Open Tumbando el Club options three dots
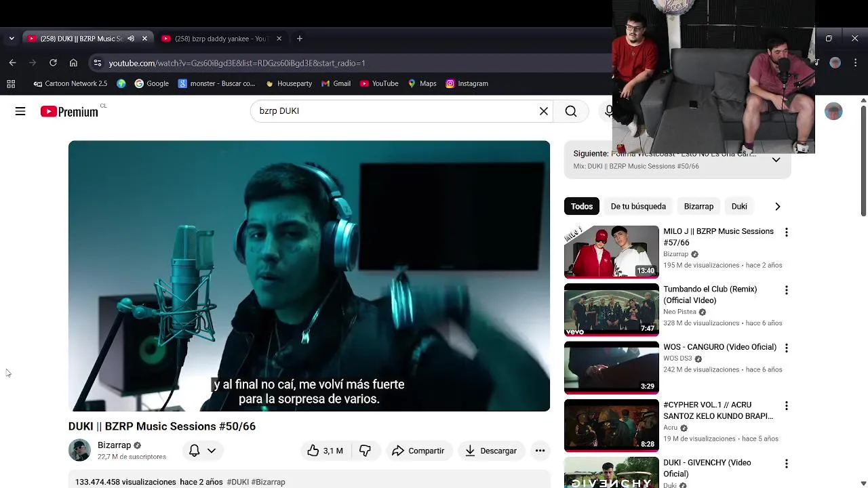868x488 pixels. click(786, 290)
